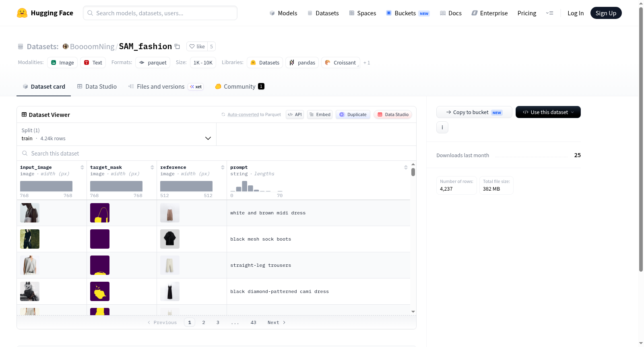Click the Text modality tag
Image resolution: width=644 pixels, height=347 pixels.
pyautogui.click(x=93, y=62)
